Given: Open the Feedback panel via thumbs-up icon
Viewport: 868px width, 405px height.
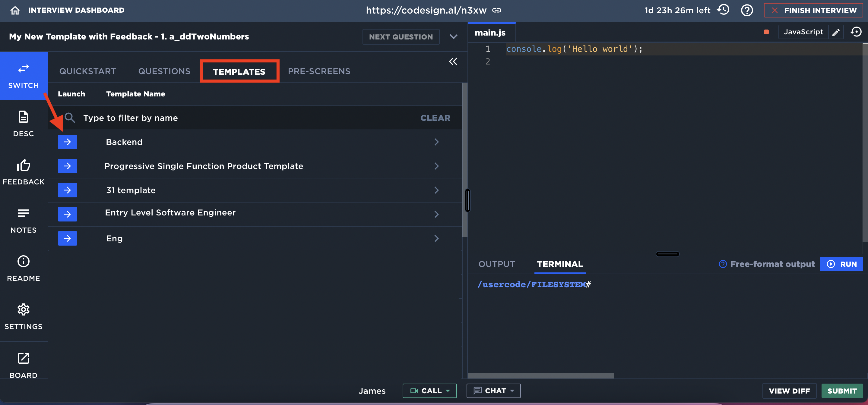Looking at the screenshot, I should (23, 172).
